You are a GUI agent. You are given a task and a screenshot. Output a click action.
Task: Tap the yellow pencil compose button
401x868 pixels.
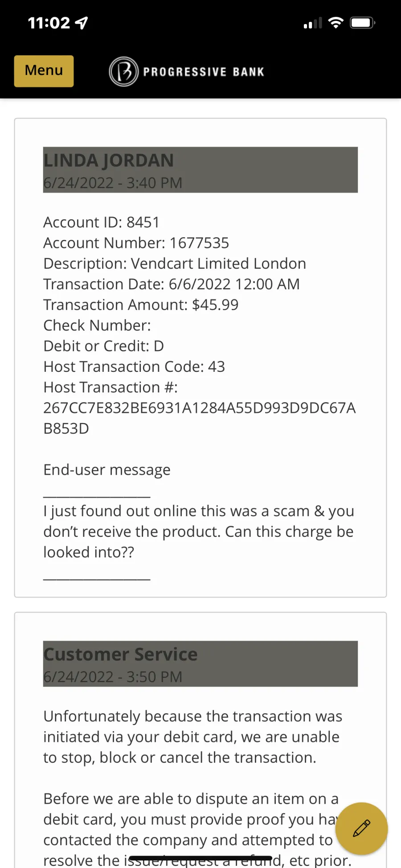pyautogui.click(x=361, y=828)
